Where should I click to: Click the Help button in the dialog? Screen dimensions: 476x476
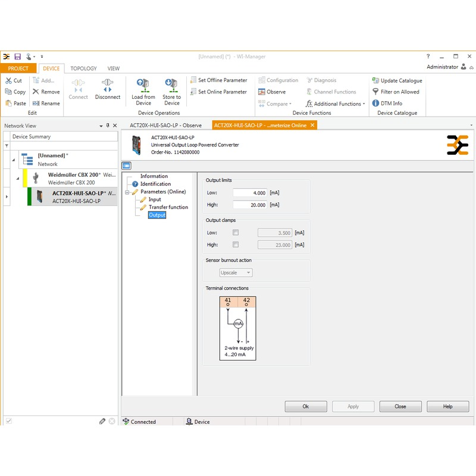(448, 406)
